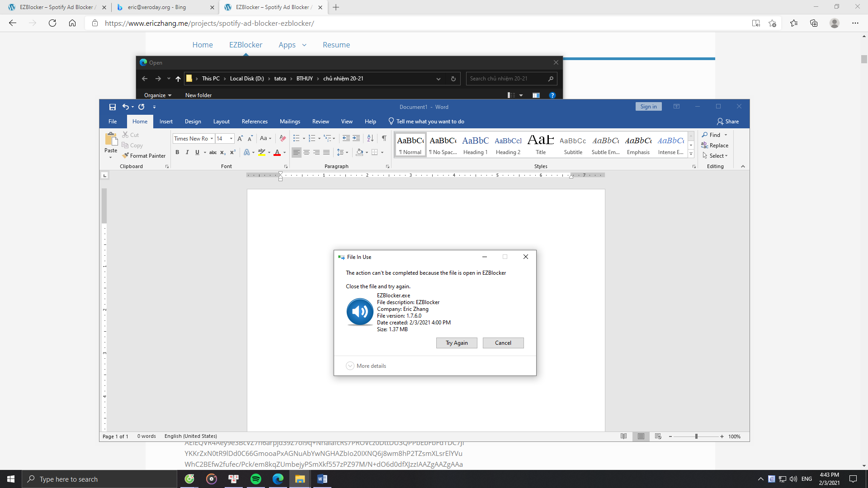Expand More details in File In Use dialog

[366, 366]
